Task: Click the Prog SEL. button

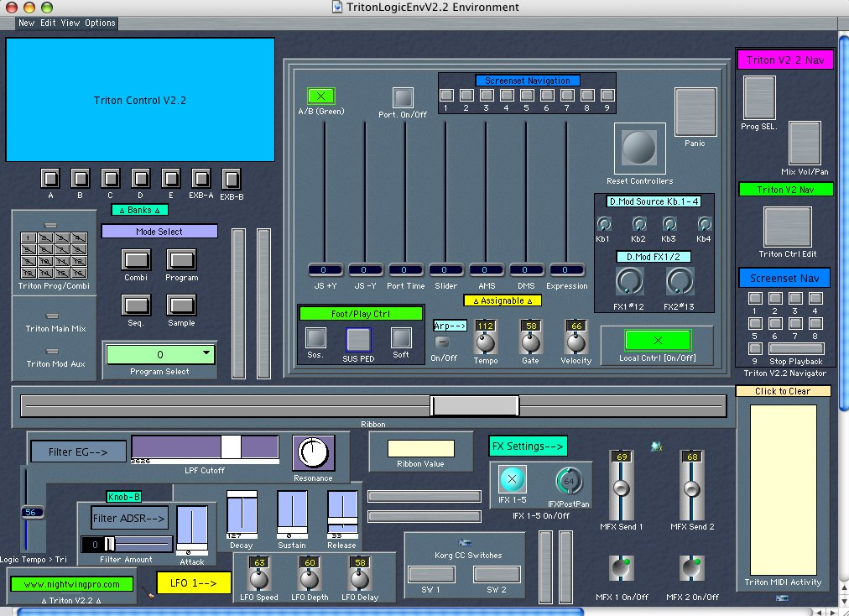Action: point(759,97)
